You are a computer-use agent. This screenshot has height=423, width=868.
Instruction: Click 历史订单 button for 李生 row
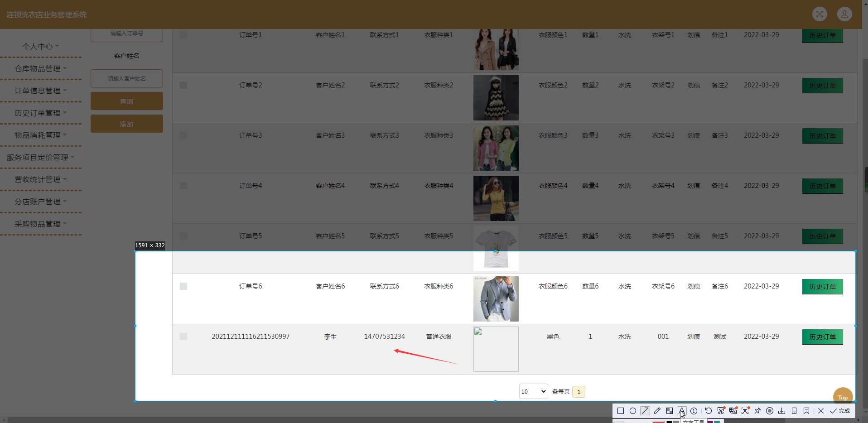tap(823, 337)
